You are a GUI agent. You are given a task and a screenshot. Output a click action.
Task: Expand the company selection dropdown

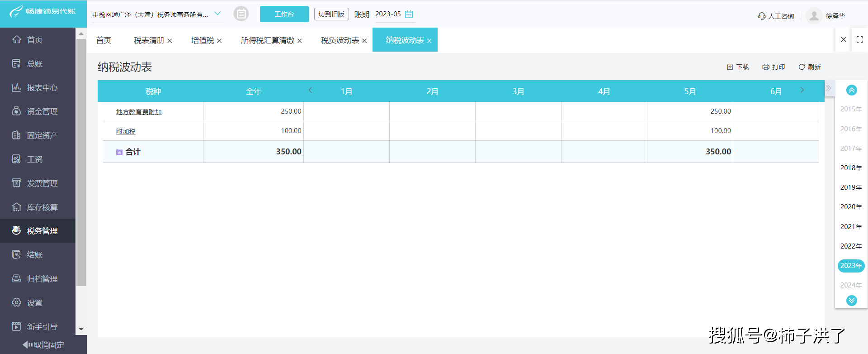point(217,14)
